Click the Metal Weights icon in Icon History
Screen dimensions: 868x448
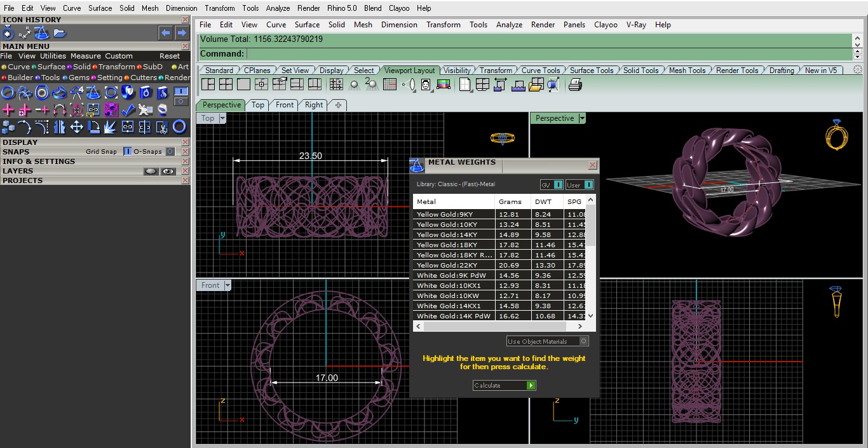pyautogui.click(x=42, y=32)
